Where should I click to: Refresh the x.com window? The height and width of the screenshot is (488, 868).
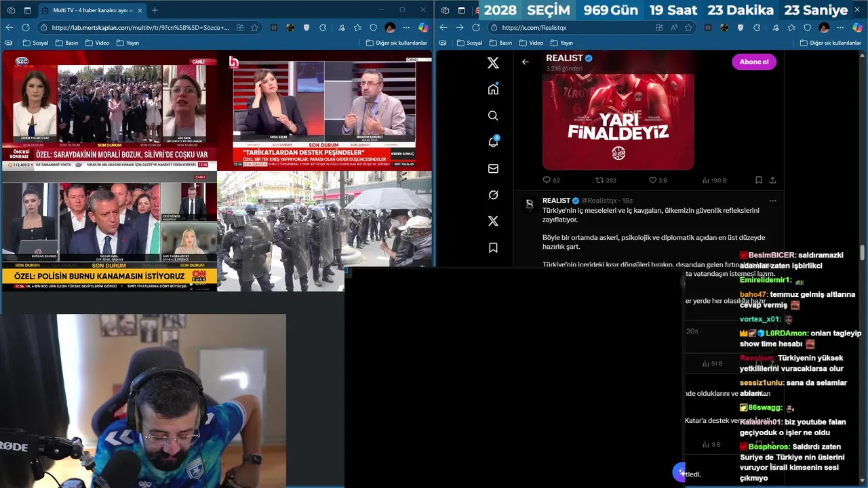[476, 27]
